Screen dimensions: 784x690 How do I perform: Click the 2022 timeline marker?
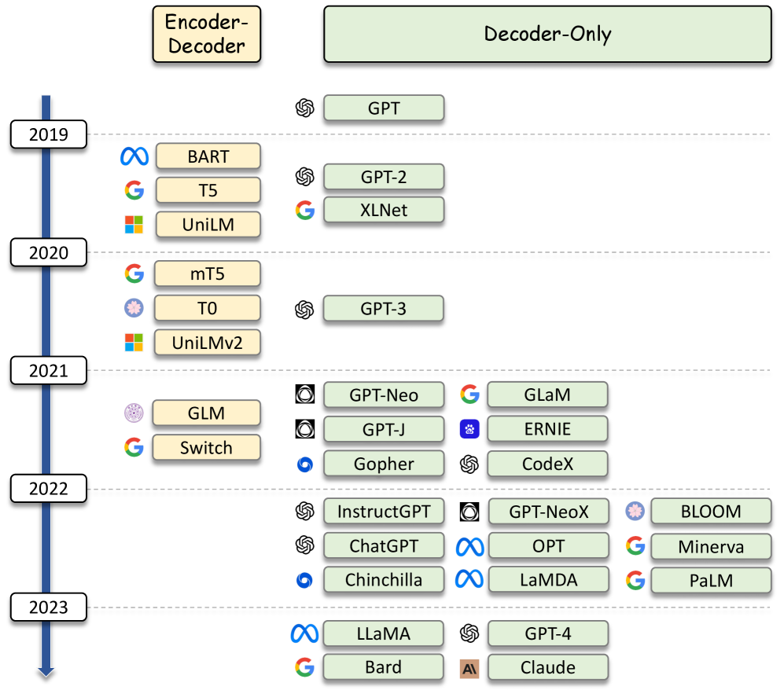tap(49, 488)
